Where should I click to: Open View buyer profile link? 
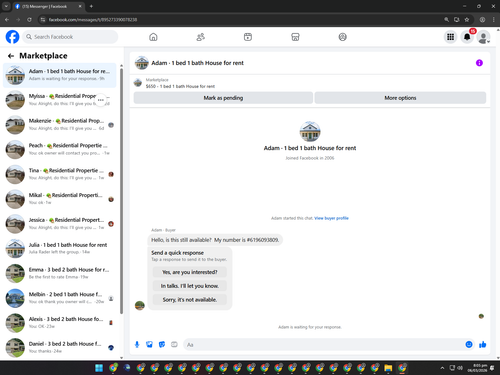[331, 218]
